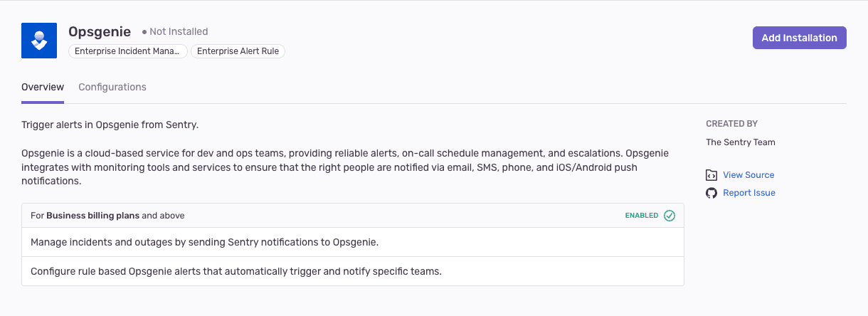Open the View Source link

click(748, 175)
